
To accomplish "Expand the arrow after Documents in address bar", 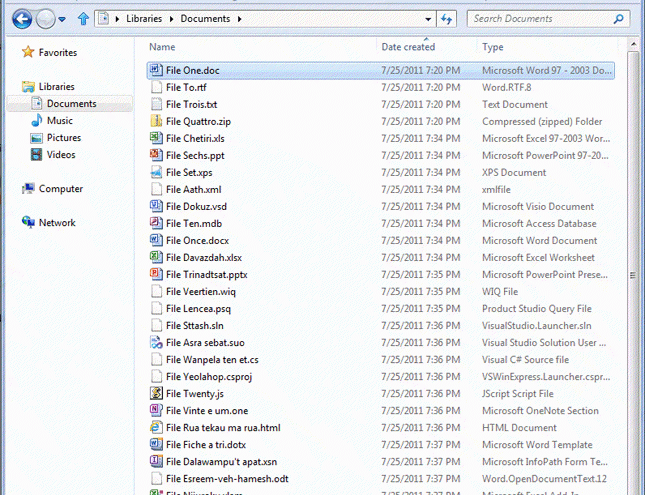I will (239, 19).
